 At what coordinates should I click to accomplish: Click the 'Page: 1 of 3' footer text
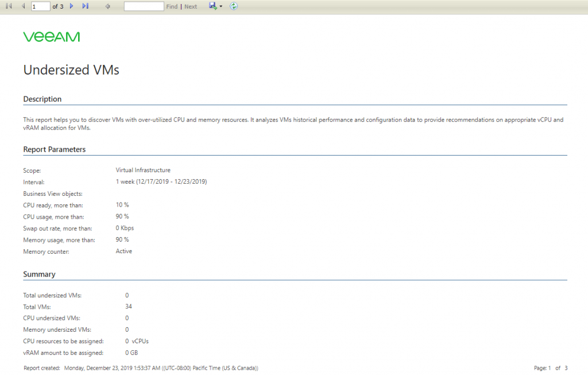(551, 368)
